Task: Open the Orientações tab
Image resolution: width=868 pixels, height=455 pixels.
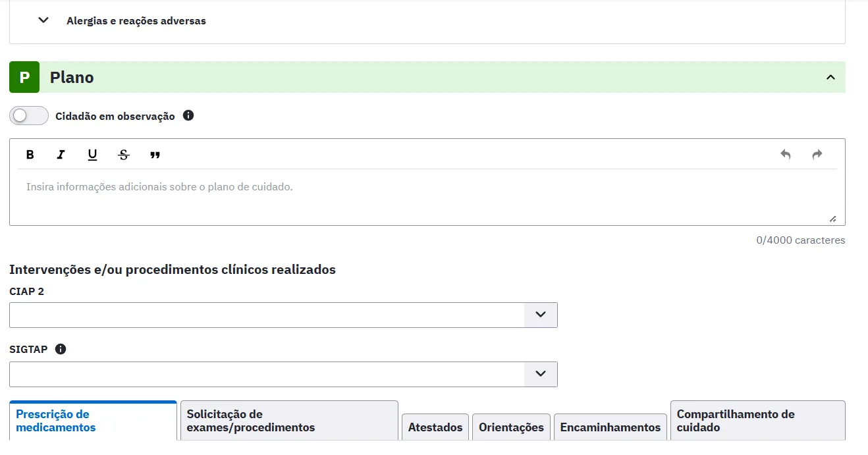Action: click(x=511, y=427)
